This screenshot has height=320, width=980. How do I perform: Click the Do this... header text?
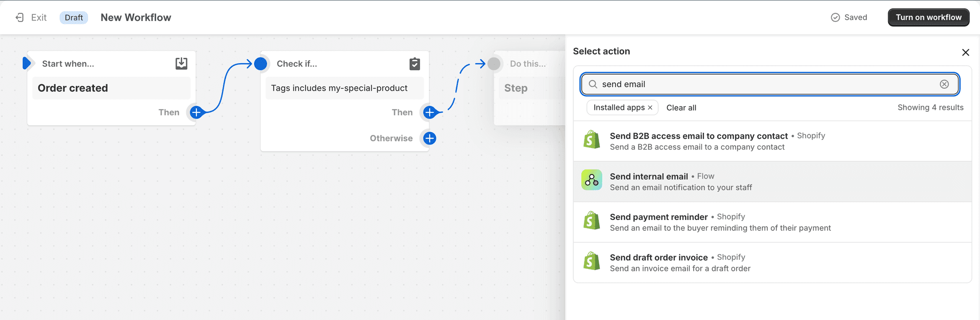point(528,64)
